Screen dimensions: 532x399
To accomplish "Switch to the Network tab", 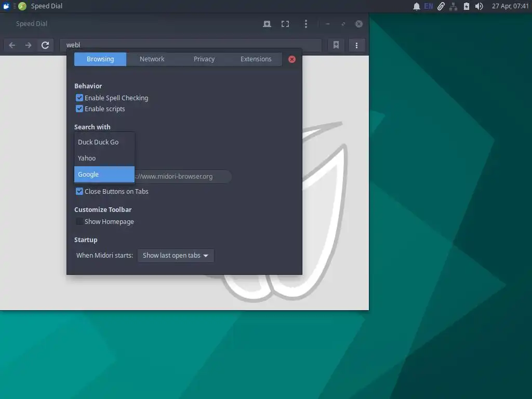I will click(x=152, y=59).
